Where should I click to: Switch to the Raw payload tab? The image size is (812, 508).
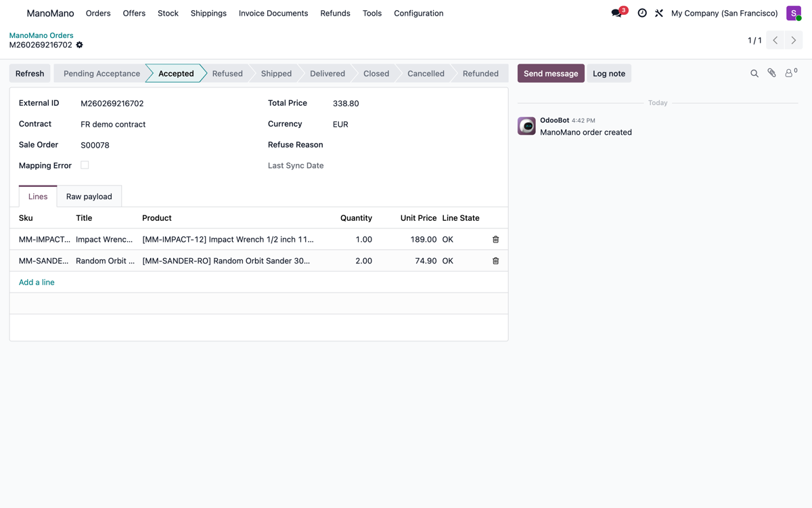tap(89, 196)
